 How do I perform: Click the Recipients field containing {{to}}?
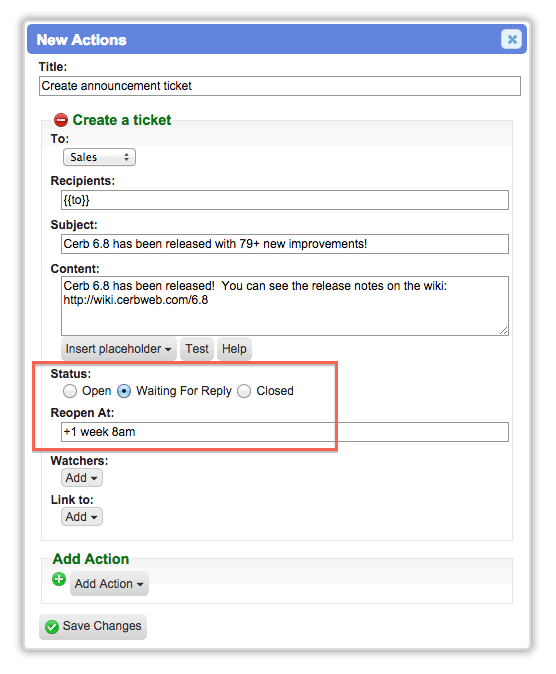pyautogui.click(x=285, y=200)
